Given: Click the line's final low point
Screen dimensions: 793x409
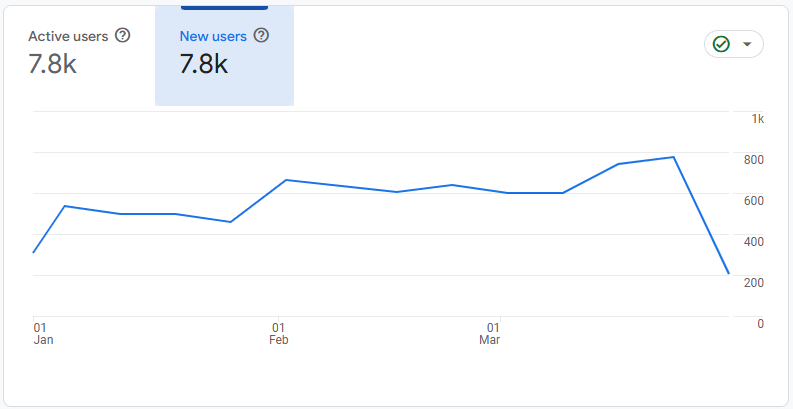Looking at the screenshot, I should click(x=729, y=274).
